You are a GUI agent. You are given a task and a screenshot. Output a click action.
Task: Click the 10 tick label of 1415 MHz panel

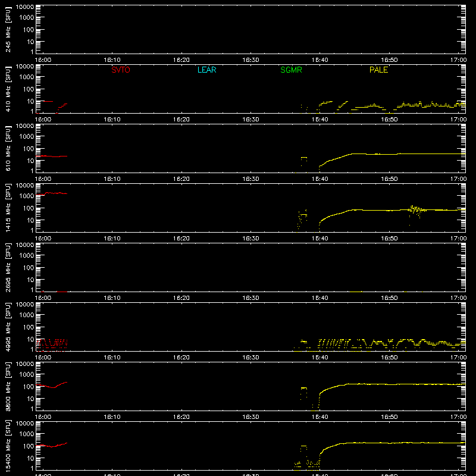click(30, 220)
